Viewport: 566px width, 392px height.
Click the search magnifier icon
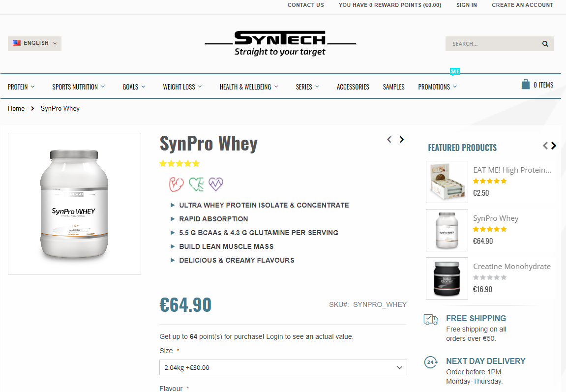click(545, 44)
